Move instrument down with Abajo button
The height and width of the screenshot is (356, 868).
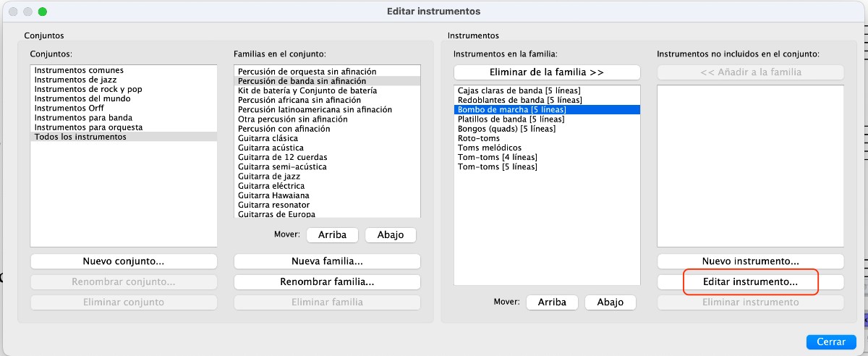pos(610,302)
